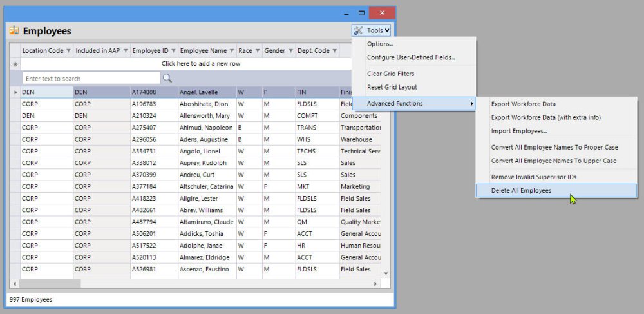Click the horizontal scrollbar left arrow
The image size is (644, 314).
pos(15,284)
